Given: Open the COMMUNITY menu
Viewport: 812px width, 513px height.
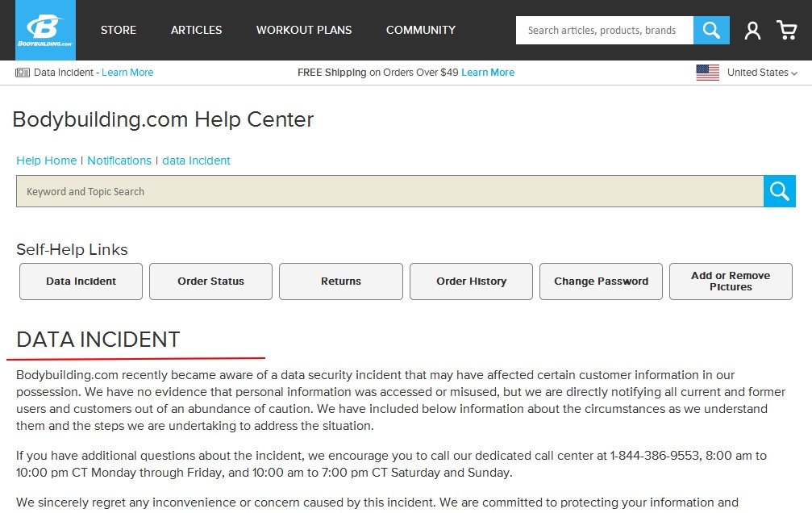Looking at the screenshot, I should point(420,30).
